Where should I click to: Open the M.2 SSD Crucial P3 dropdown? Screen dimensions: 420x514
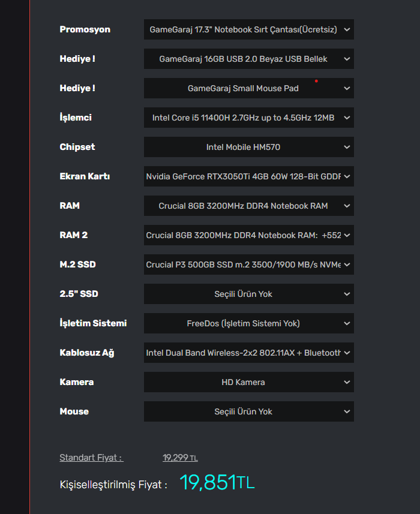point(248,264)
